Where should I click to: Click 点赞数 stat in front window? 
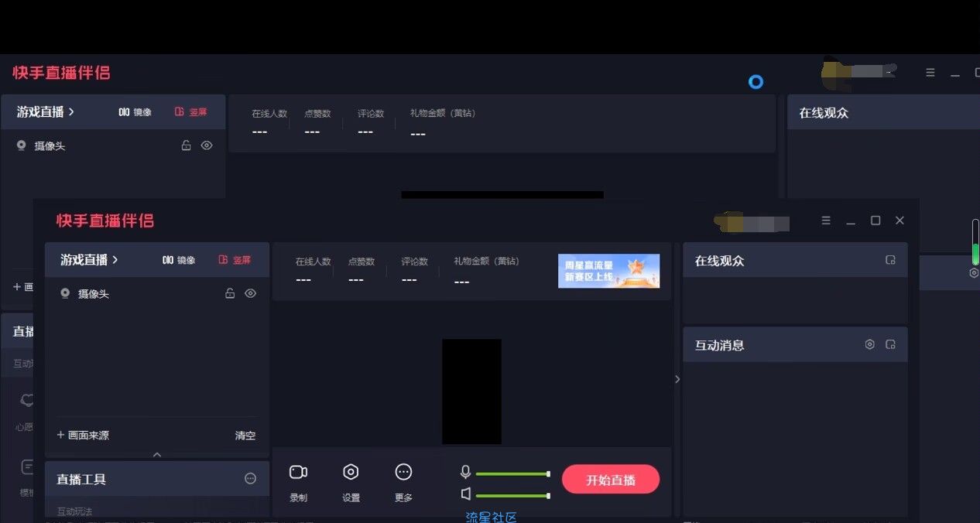[x=362, y=270]
